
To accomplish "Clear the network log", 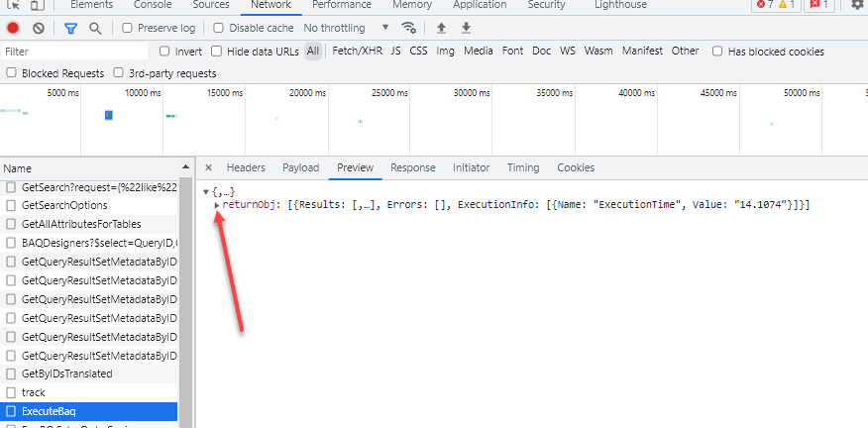I will tap(39, 28).
